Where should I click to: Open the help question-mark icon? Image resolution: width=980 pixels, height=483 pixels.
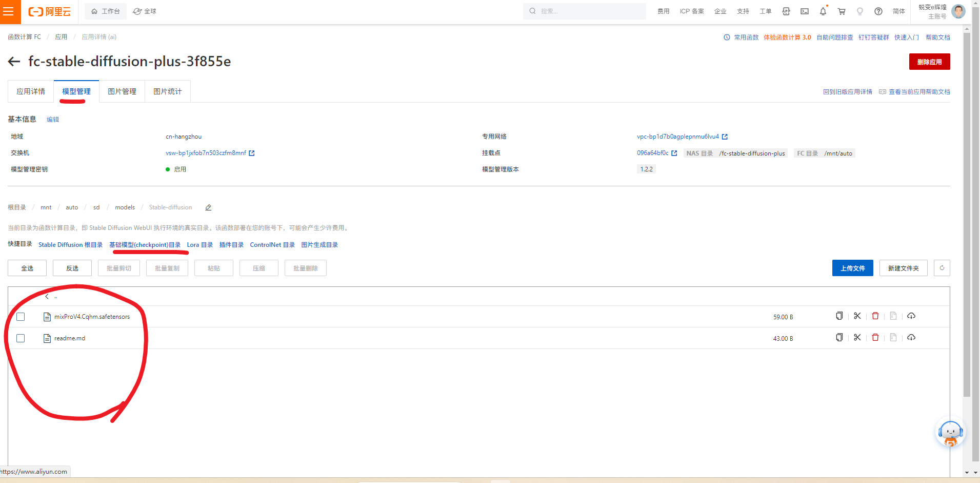click(x=878, y=11)
